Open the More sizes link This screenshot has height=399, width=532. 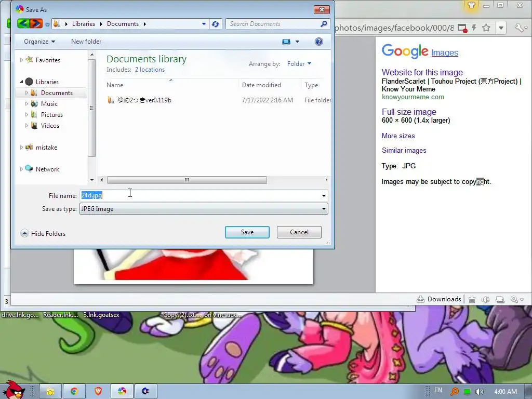(398, 136)
